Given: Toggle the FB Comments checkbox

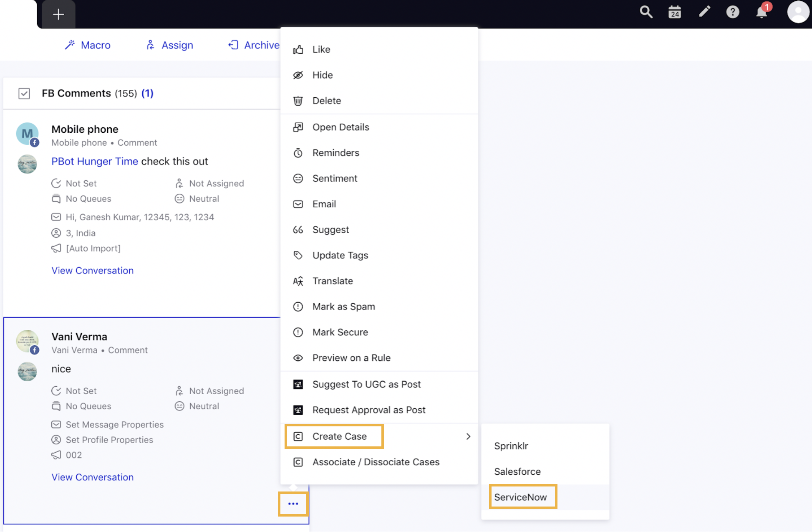Looking at the screenshot, I should [24, 93].
